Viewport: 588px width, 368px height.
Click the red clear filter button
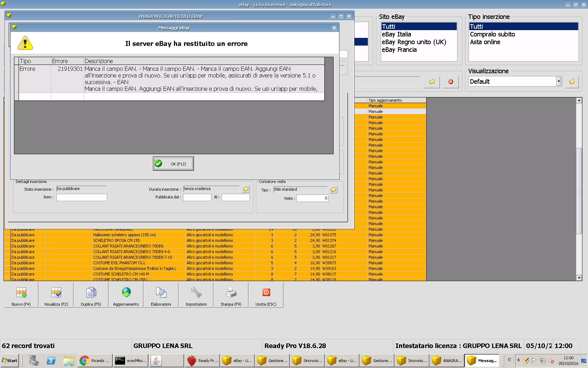tap(450, 82)
